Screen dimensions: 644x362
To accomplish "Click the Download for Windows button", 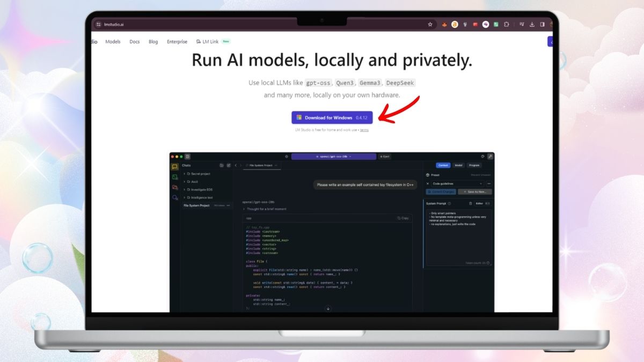I will [x=332, y=117].
